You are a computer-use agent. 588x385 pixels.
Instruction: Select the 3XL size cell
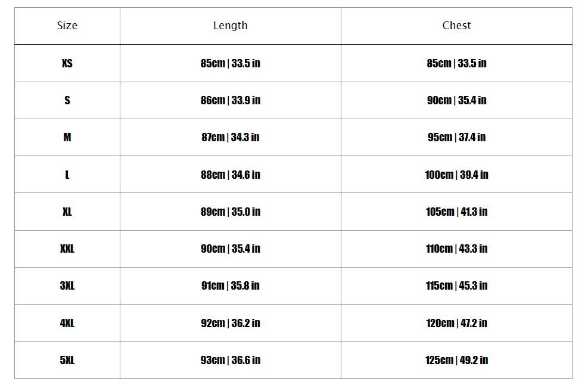[67, 285]
